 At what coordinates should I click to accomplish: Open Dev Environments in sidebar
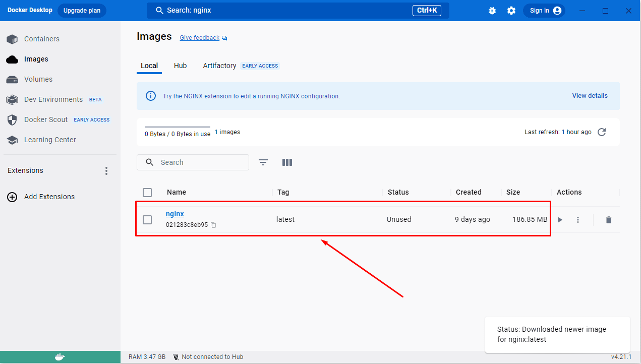click(x=54, y=99)
